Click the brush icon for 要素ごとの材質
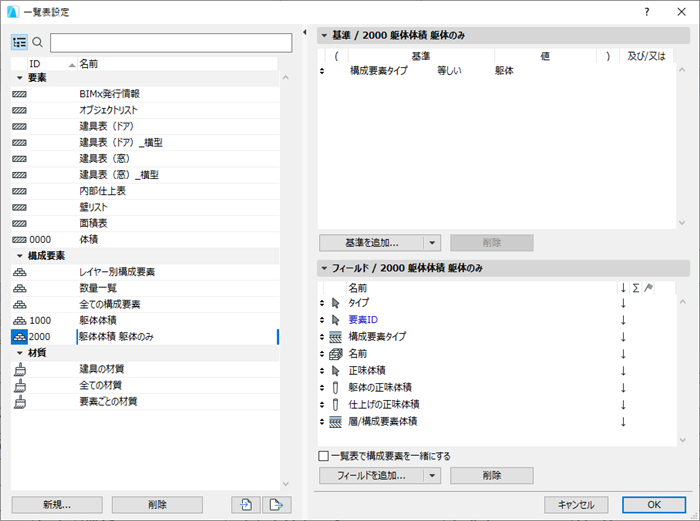Screen dimensions: 700x521 tap(20, 401)
